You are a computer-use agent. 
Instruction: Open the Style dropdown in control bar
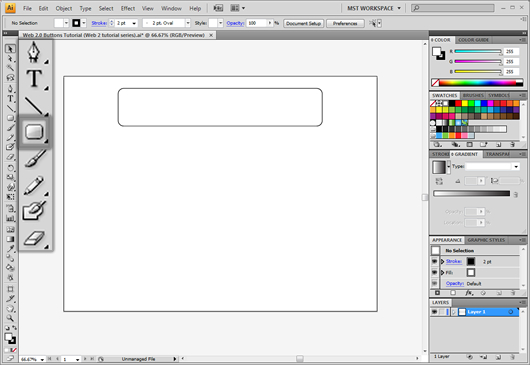[220, 23]
